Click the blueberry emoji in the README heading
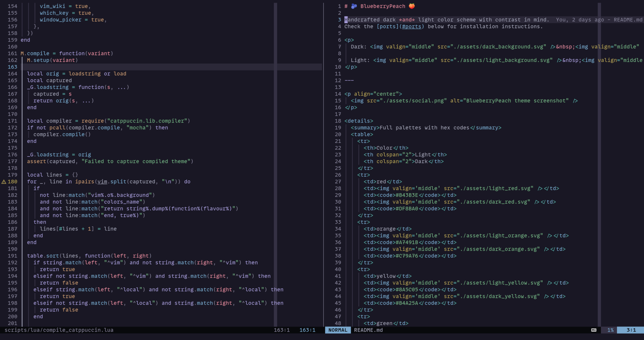This screenshot has height=340, width=644. click(x=354, y=6)
